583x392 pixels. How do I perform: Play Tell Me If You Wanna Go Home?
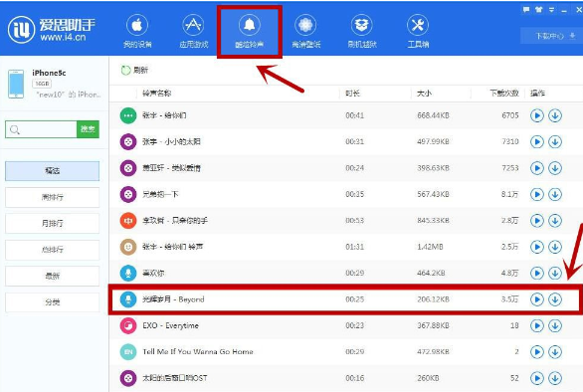click(x=537, y=352)
